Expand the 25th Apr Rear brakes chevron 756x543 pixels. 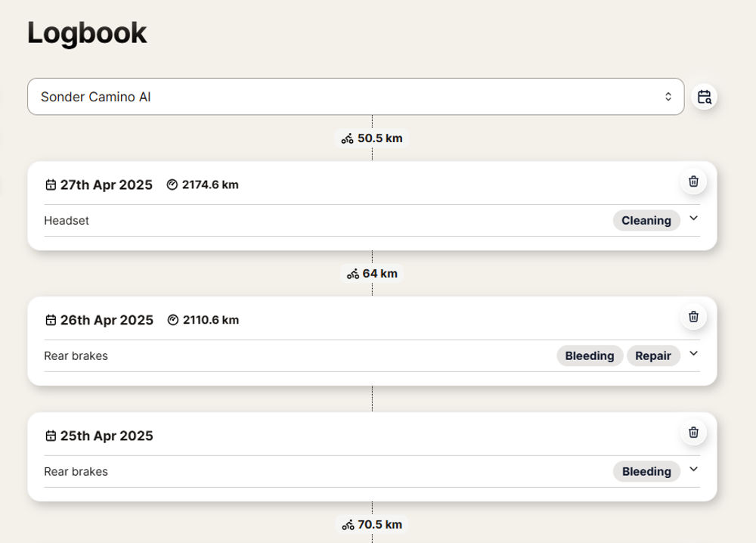[x=693, y=469]
